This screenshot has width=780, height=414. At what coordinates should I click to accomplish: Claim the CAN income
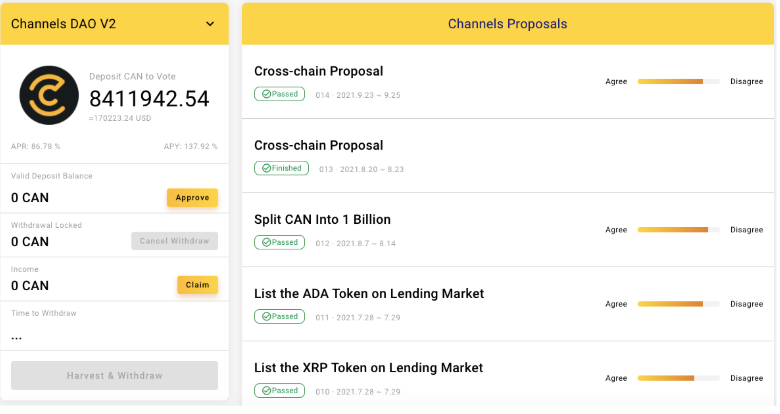click(197, 285)
